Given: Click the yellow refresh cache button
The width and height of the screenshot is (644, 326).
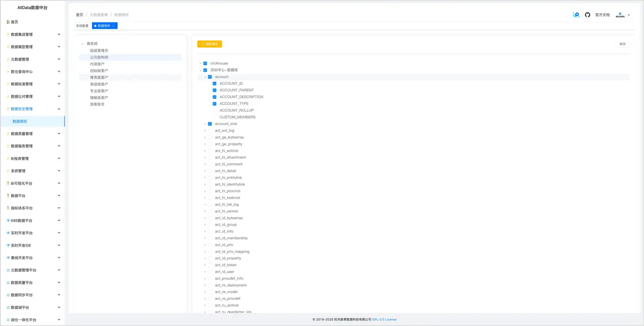Looking at the screenshot, I should coord(210,44).
